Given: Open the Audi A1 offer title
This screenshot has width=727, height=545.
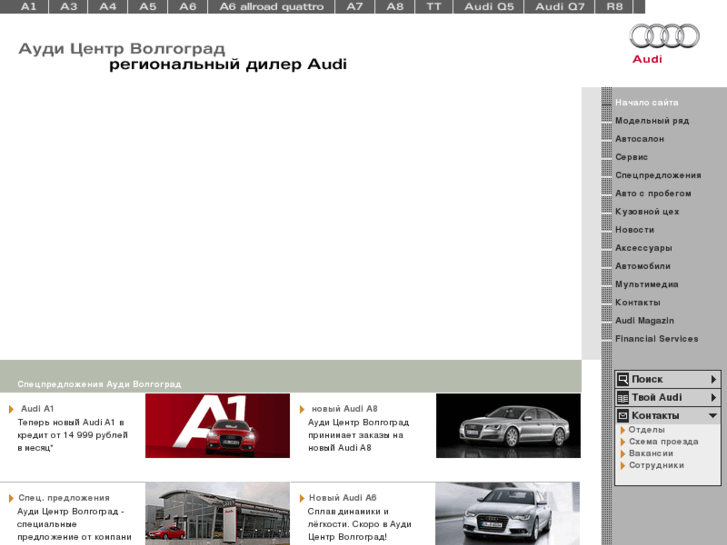Looking at the screenshot, I should coord(38,409).
